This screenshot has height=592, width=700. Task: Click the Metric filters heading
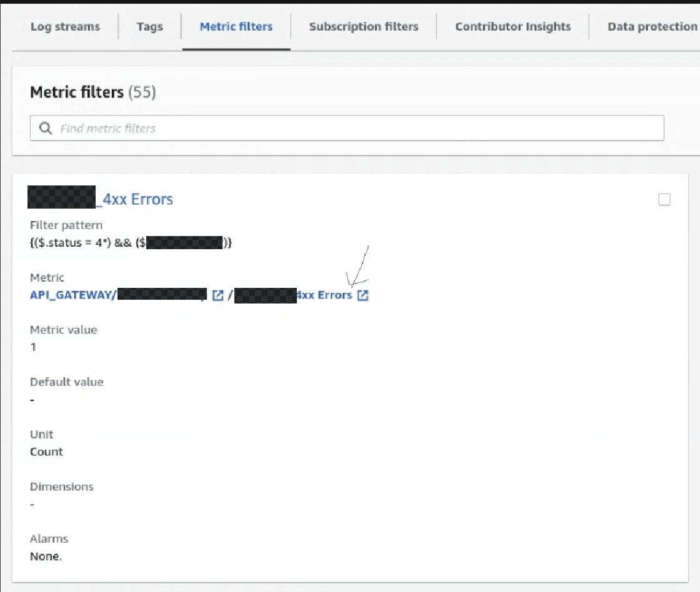tap(77, 92)
